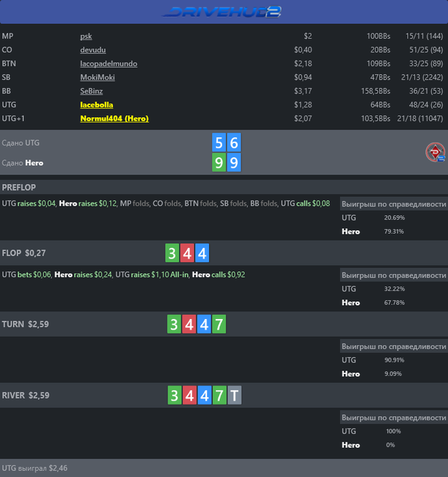The height and width of the screenshot is (477, 448).
Task: Click the red 4 card on the flop row
Action: [x=187, y=254]
